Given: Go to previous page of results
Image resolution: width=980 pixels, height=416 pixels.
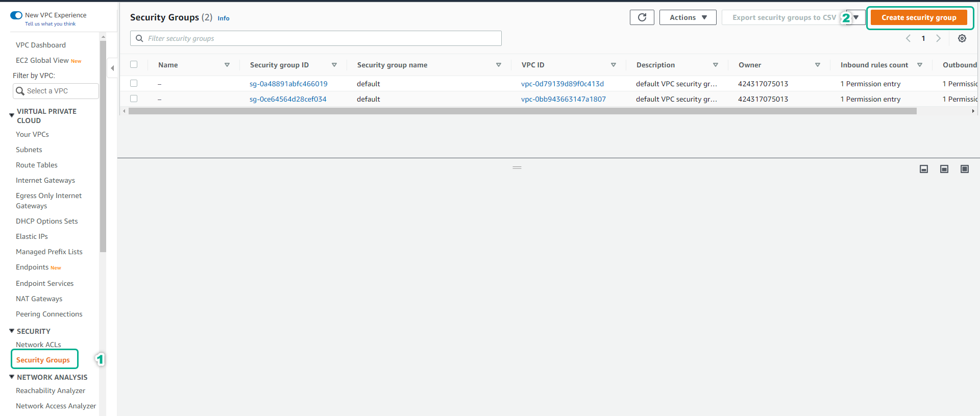Looking at the screenshot, I should (908, 38).
